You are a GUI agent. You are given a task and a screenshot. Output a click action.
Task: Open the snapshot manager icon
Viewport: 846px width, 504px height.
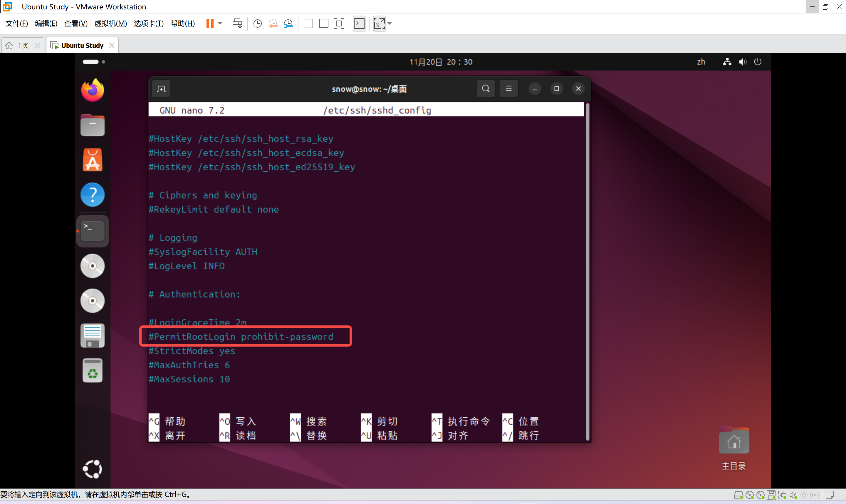(288, 23)
